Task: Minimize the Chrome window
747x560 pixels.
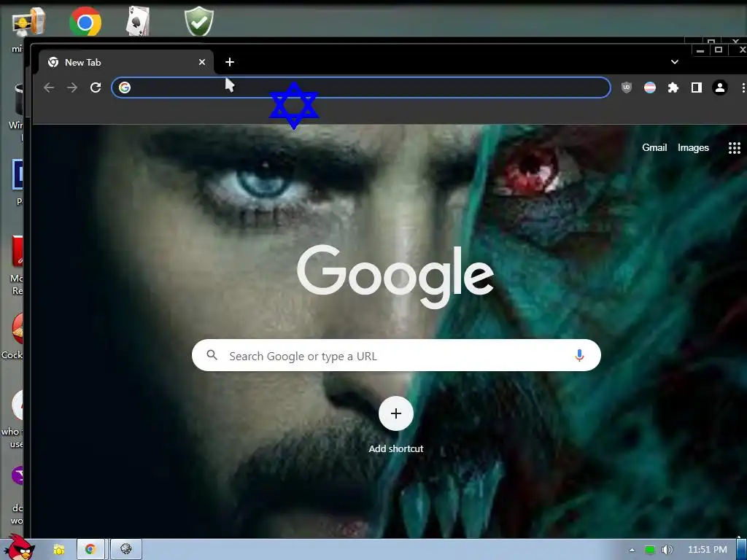Action: (x=700, y=50)
